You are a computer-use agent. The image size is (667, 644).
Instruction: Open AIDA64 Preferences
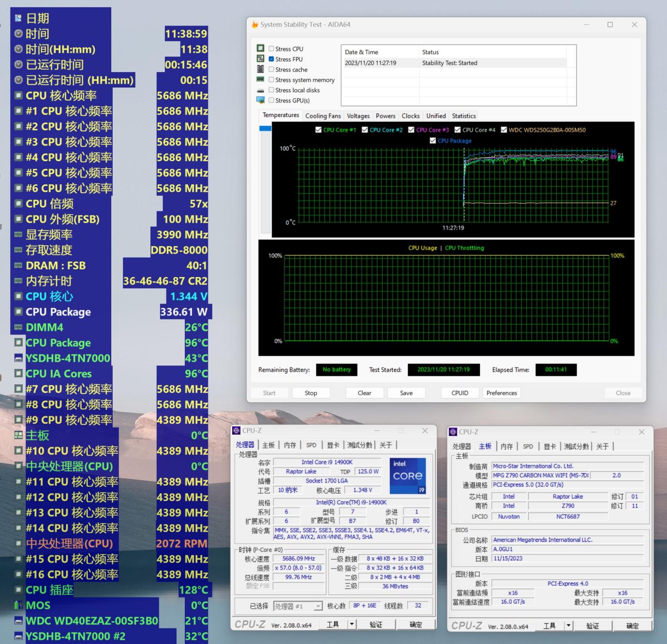tap(502, 393)
